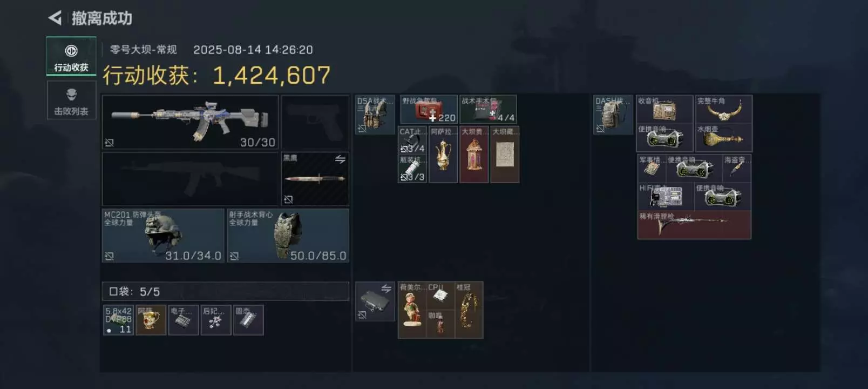Open the primary rifle with 30/30 ammo
This screenshot has width=868, height=389.
pos(190,122)
